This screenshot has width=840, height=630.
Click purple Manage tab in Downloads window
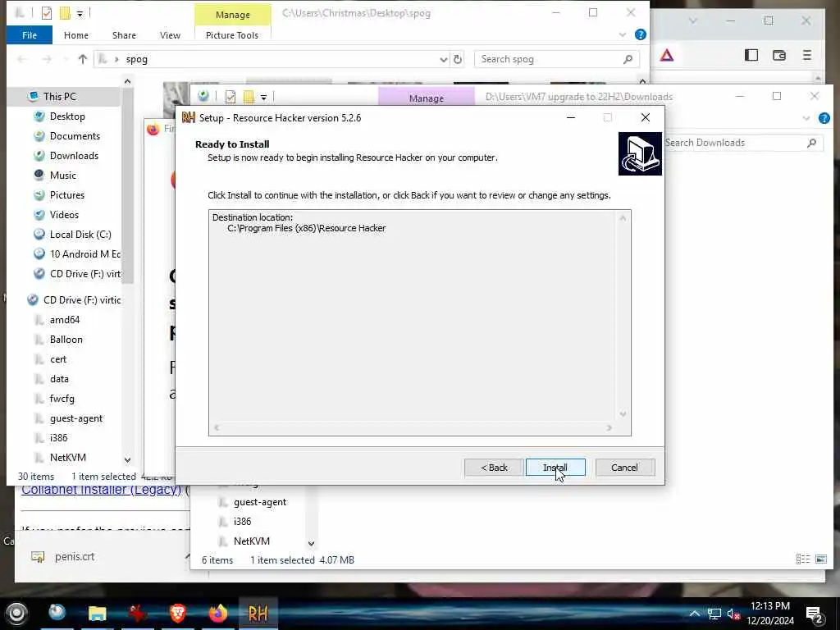427,98
